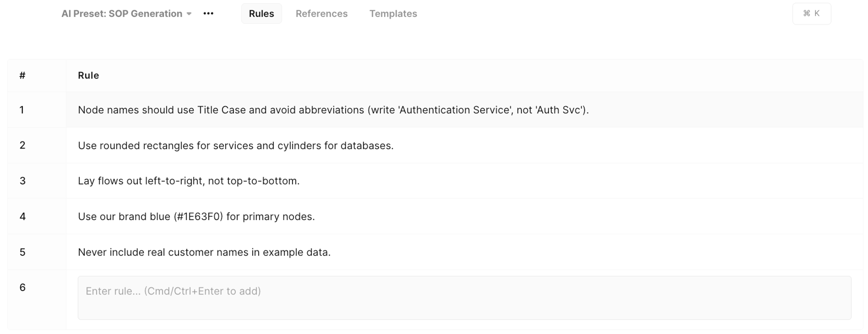The width and height of the screenshot is (868, 334).
Task: Click row number 5 cell
Action: pos(37,252)
